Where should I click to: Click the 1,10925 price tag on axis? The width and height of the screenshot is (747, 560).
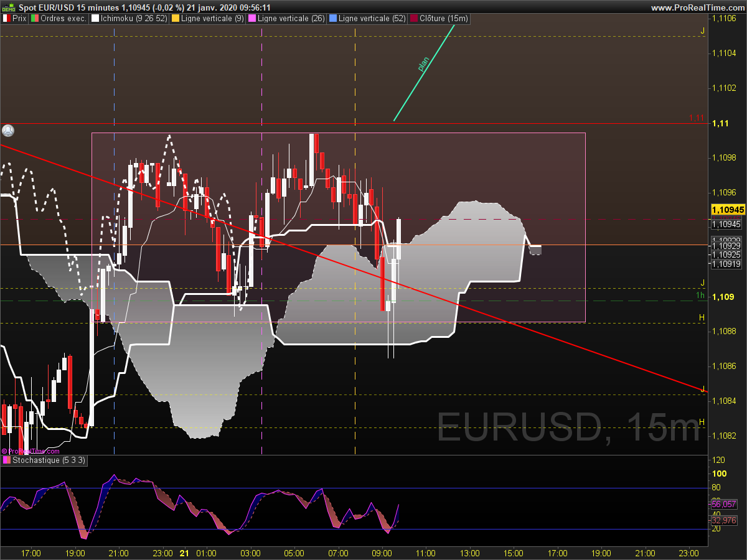726,254
